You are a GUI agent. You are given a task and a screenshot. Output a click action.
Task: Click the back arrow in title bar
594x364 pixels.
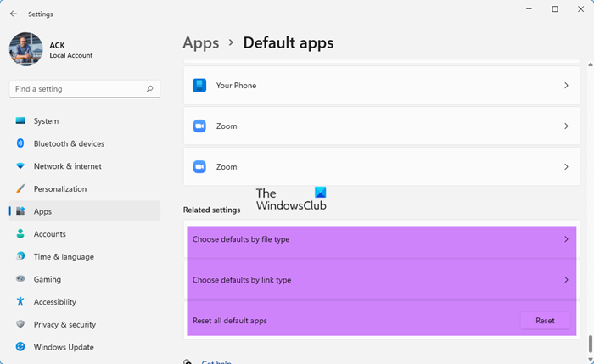click(x=13, y=14)
